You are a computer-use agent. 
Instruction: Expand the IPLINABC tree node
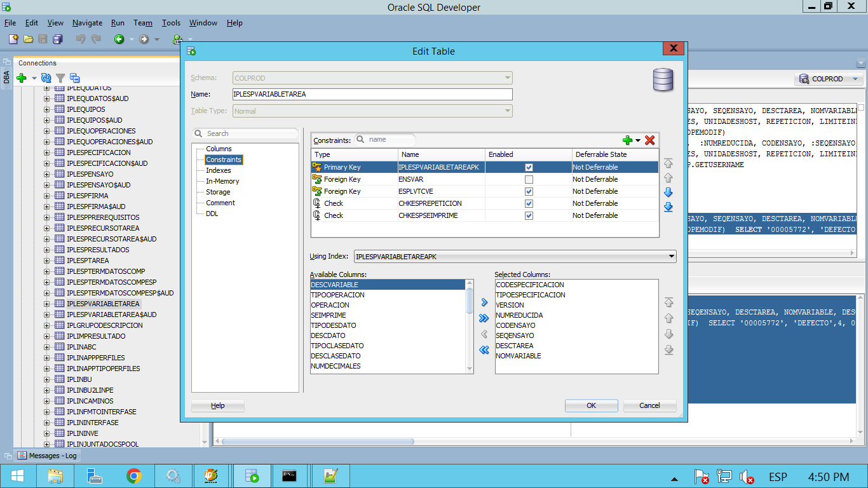pyautogui.click(x=46, y=347)
